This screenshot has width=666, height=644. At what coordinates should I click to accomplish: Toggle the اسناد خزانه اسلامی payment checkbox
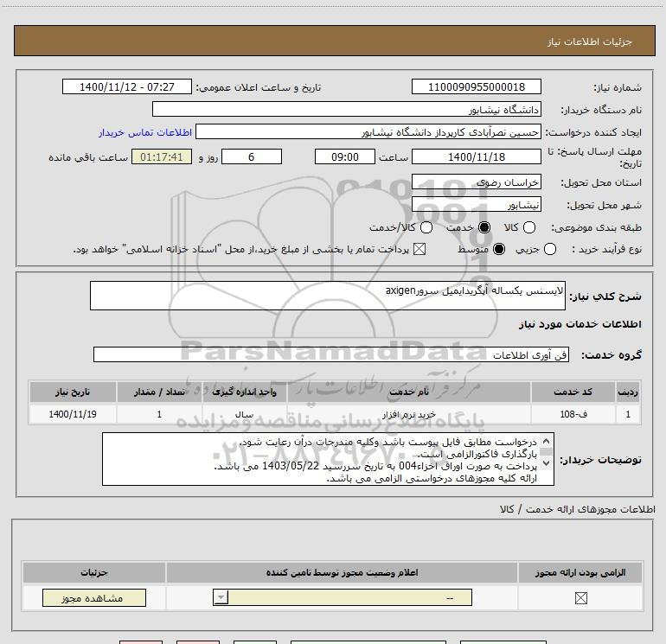click(x=419, y=249)
